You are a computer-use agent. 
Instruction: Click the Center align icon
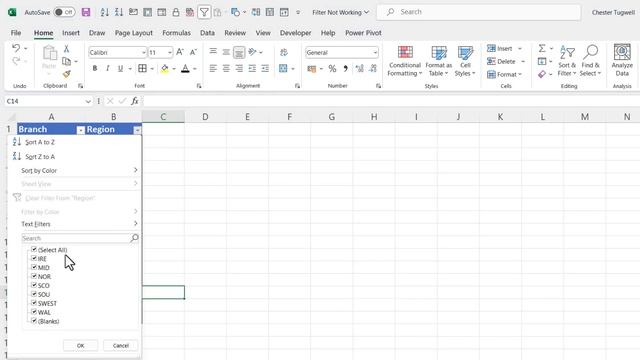pos(226,68)
